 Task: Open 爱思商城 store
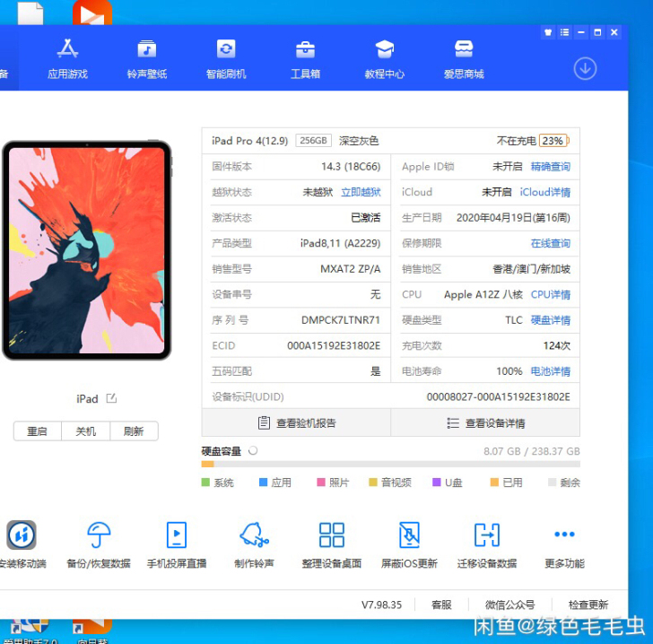pos(464,59)
